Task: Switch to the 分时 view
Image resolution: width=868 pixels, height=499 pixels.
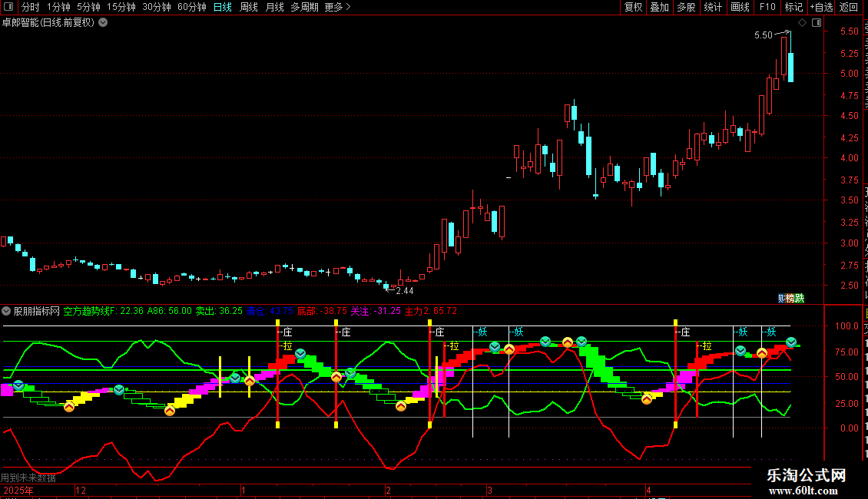Action: click(31, 7)
